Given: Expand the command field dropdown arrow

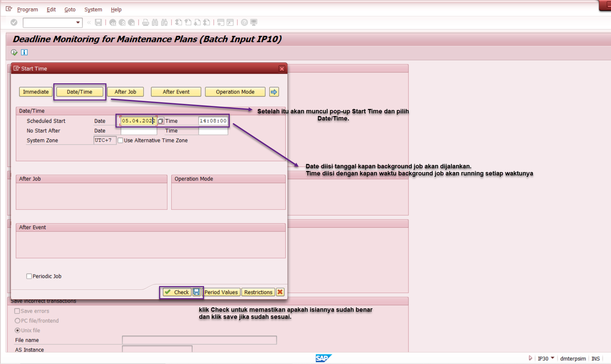Looking at the screenshot, I should click(78, 23).
